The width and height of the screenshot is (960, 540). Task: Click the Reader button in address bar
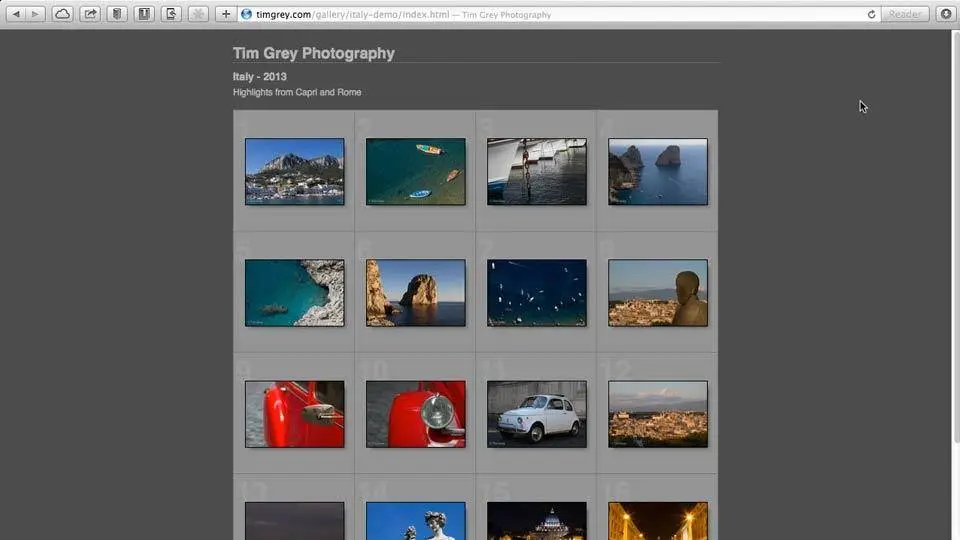[905, 14]
